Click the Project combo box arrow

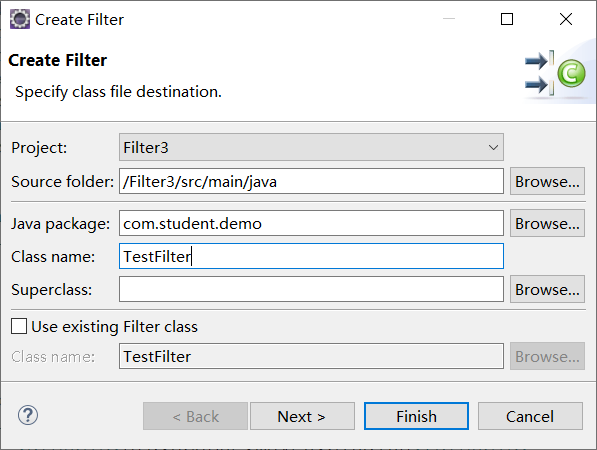pyautogui.click(x=493, y=147)
